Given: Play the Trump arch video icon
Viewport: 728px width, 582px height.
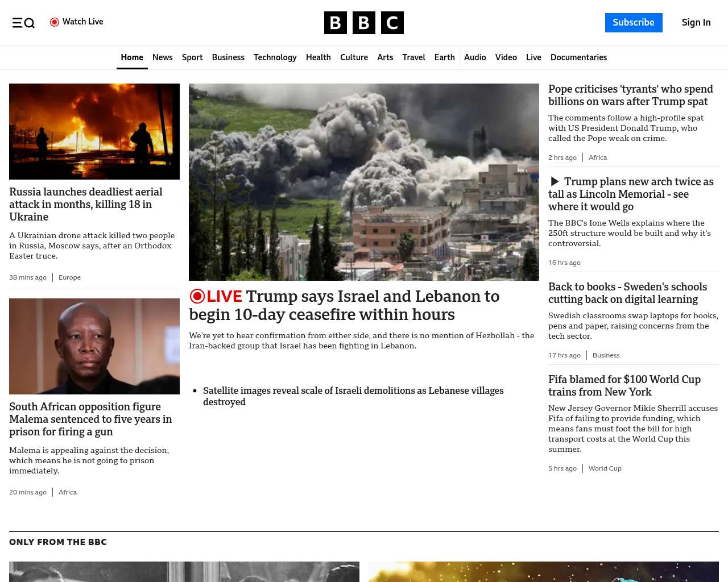Looking at the screenshot, I should pos(555,182).
